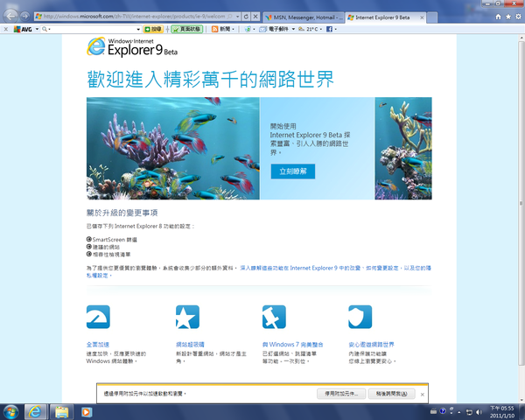
Task: Open the link about Internet Explorer 9 improvements
Action: (258, 271)
